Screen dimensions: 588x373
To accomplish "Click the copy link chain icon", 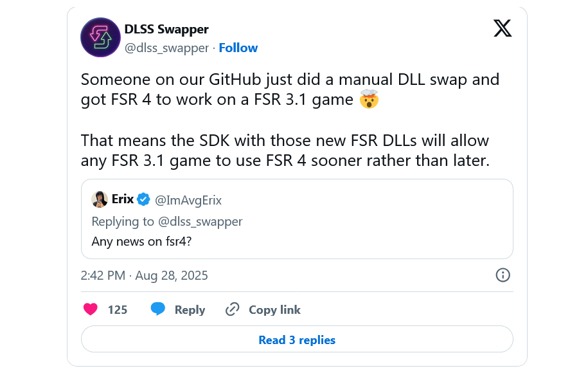I will pyautogui.click(x=232, y=309).
